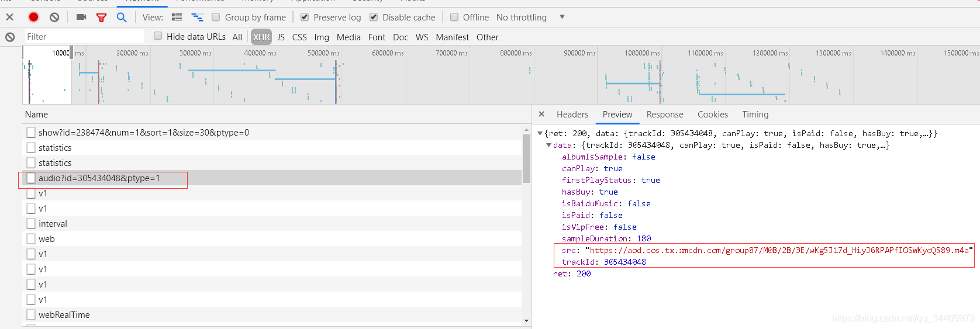The image size is (980, 329).
Task: Open the Cookies tab
Action: click(x=713, y=115)
